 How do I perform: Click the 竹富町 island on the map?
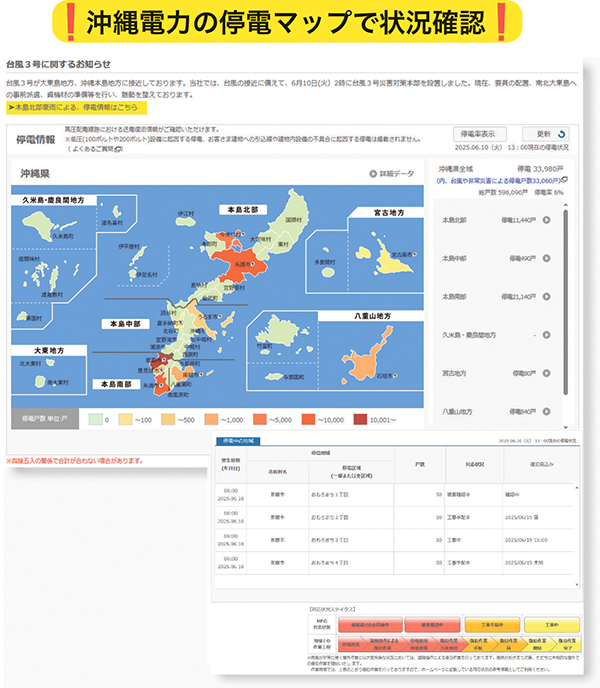tap(277, 330)
